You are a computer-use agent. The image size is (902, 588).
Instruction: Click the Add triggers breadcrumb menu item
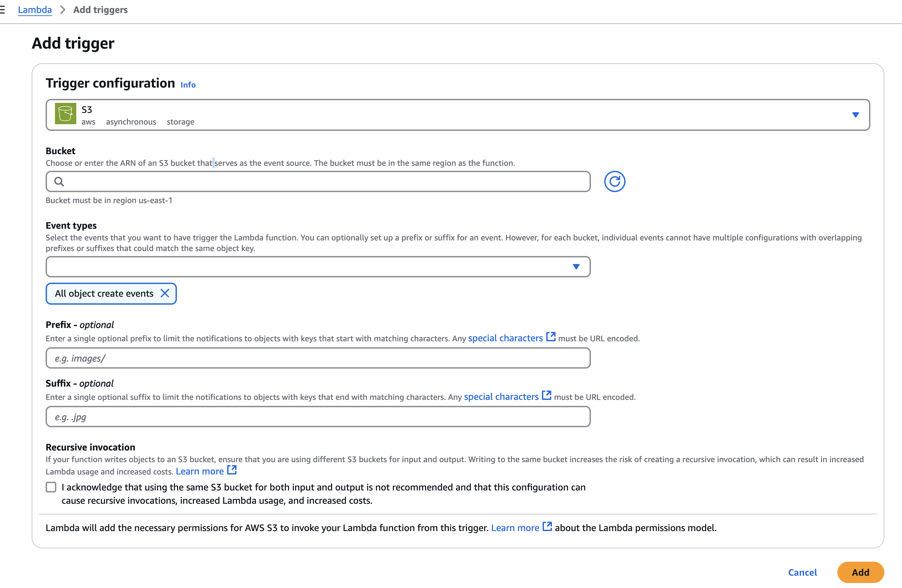(x=101, y=9)
